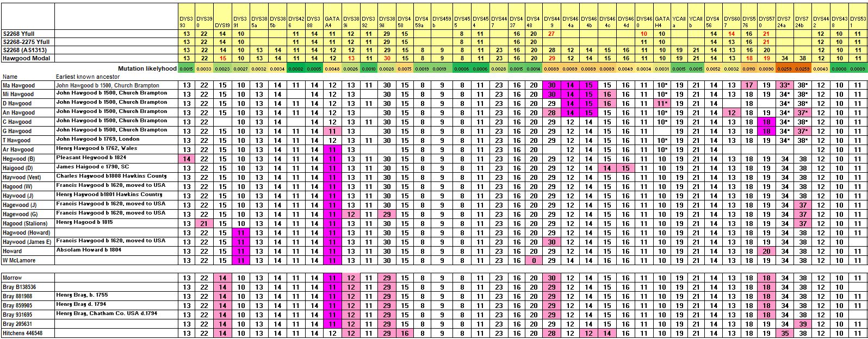868x339 pixels.
Task: Select the Mutation likelyhood label cell
Action: [x=147, y=69]
